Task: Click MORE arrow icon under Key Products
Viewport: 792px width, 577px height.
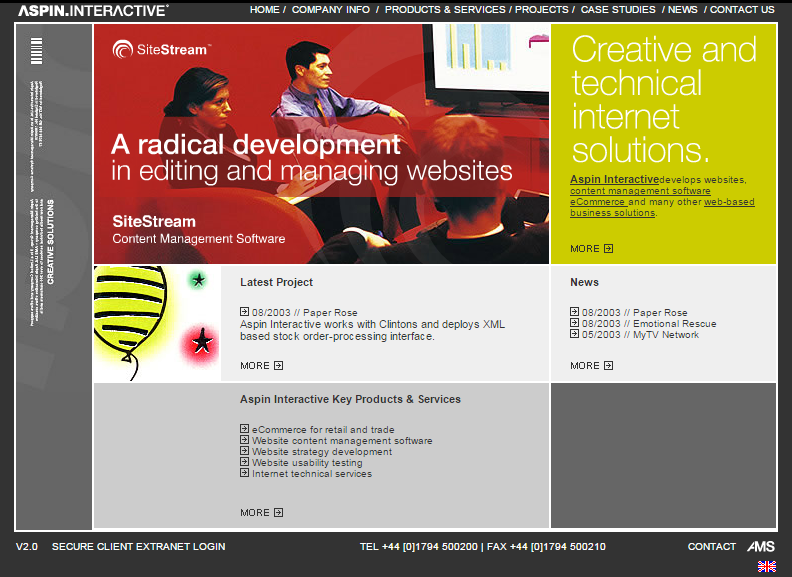Action: tap(279, 512)
